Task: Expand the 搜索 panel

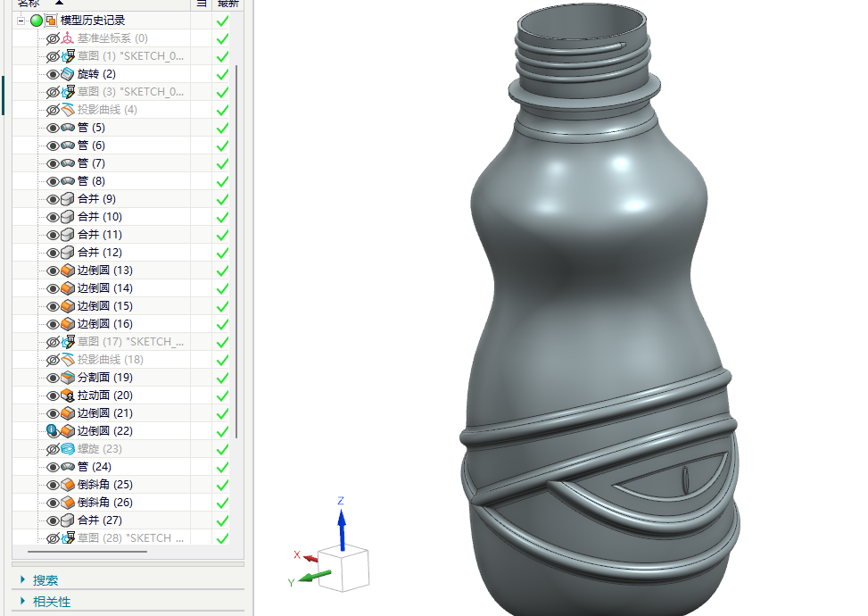Action: 22,579
